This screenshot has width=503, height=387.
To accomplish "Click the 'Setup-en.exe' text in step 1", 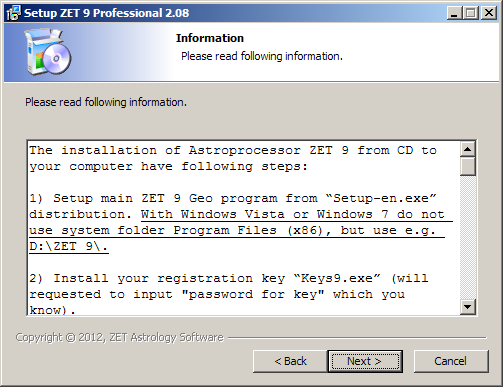I will (381, 198).
